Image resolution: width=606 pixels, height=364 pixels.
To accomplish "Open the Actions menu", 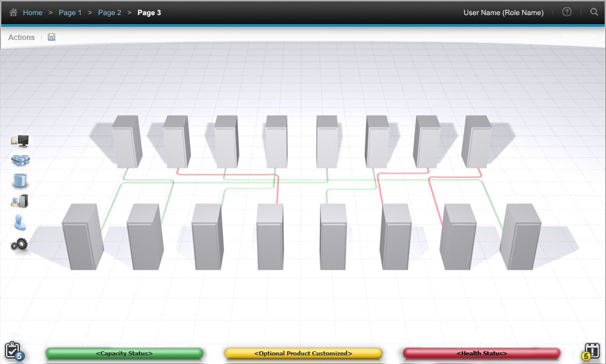I will point(21,38).
